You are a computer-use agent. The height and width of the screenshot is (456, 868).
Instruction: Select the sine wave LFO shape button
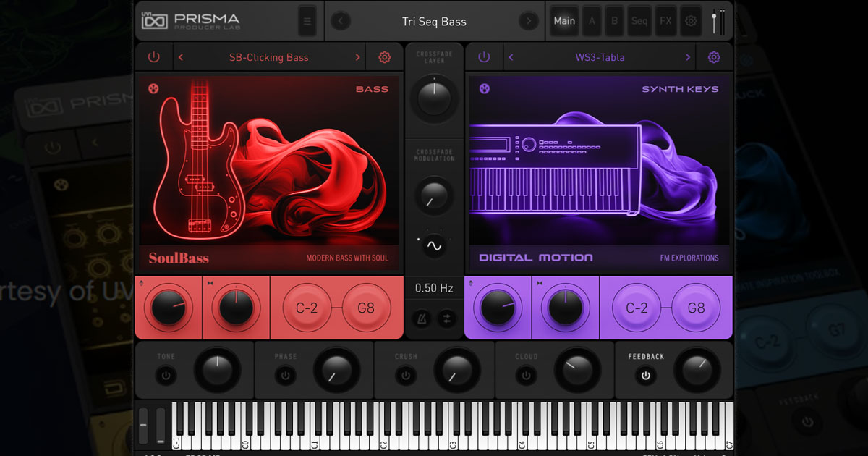point(434,246)
